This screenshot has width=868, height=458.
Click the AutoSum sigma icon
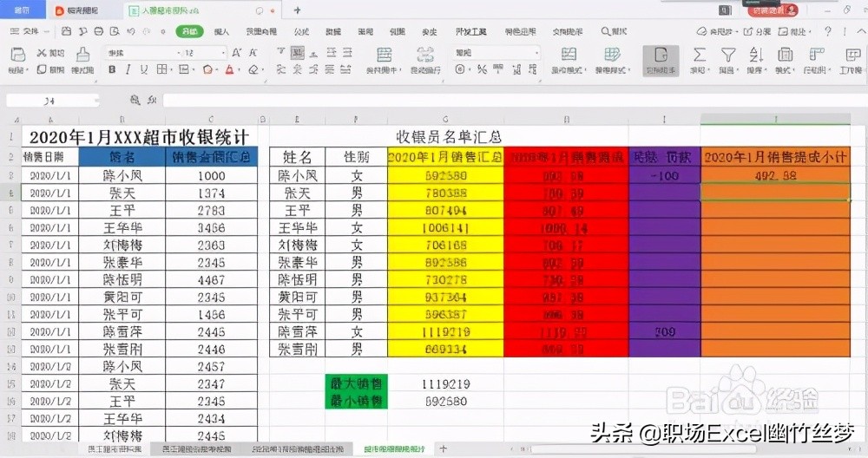click(x=699, y=54)
